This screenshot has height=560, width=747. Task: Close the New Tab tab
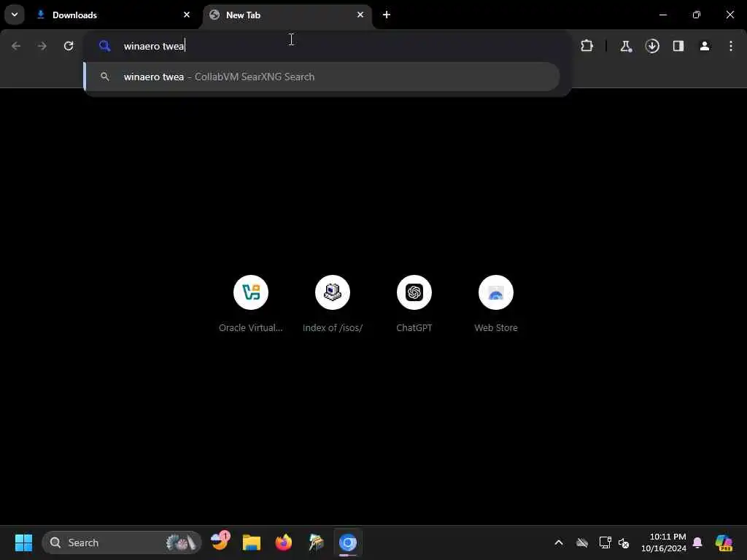360,15
